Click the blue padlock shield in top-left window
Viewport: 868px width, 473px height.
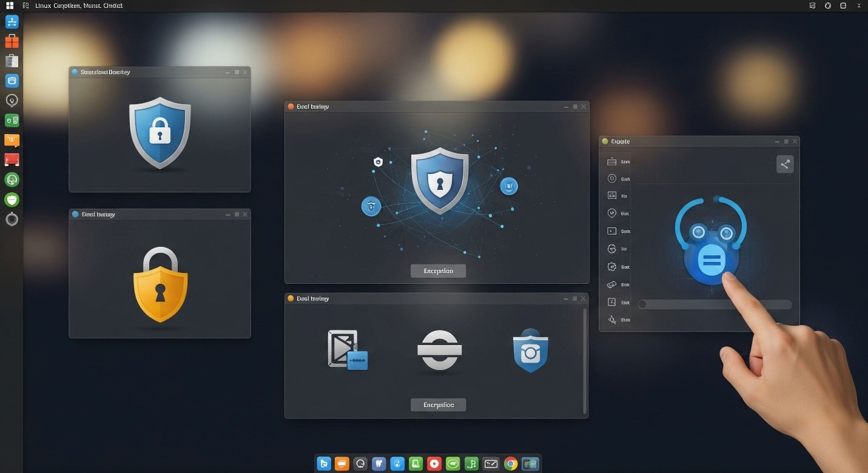pyautogui.click(x=160, y=132)
